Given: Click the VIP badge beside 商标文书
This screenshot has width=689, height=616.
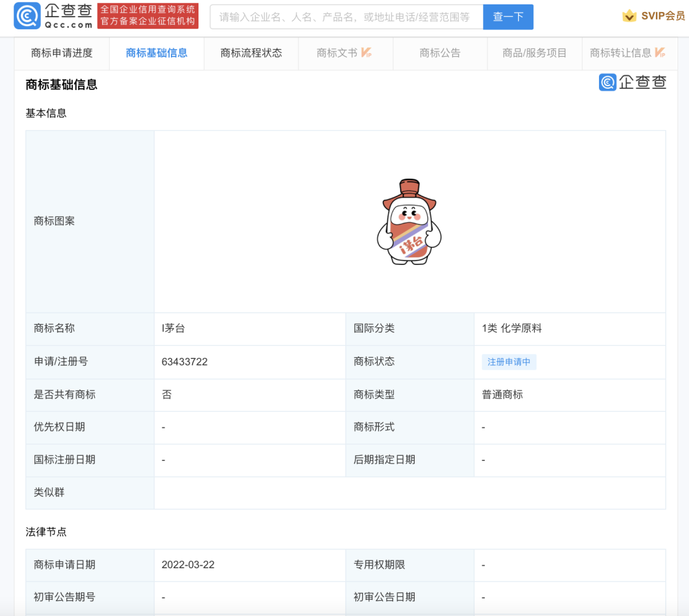Looking at the screenshot, I should [x=367, y=53].
